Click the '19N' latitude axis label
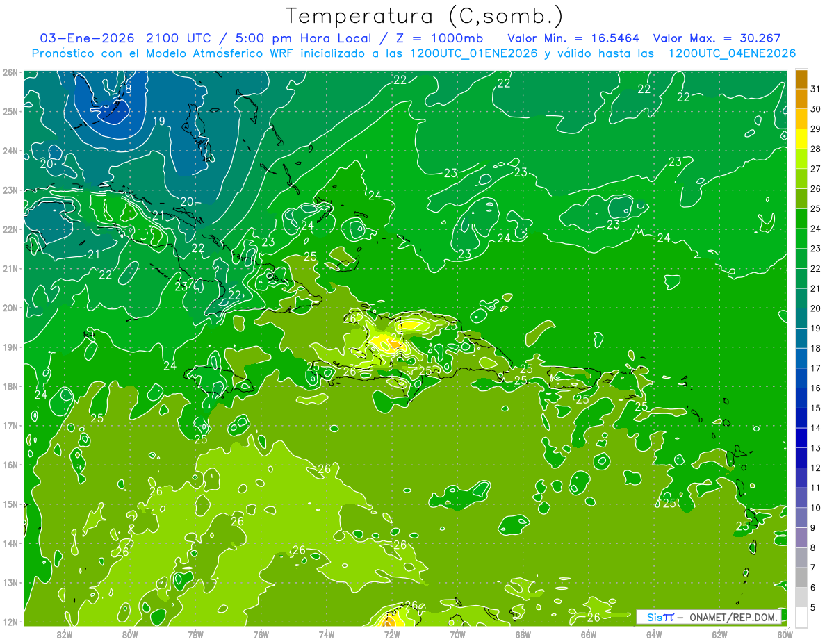The height and width of the screenshot is (644, 834). click(10, 347)
